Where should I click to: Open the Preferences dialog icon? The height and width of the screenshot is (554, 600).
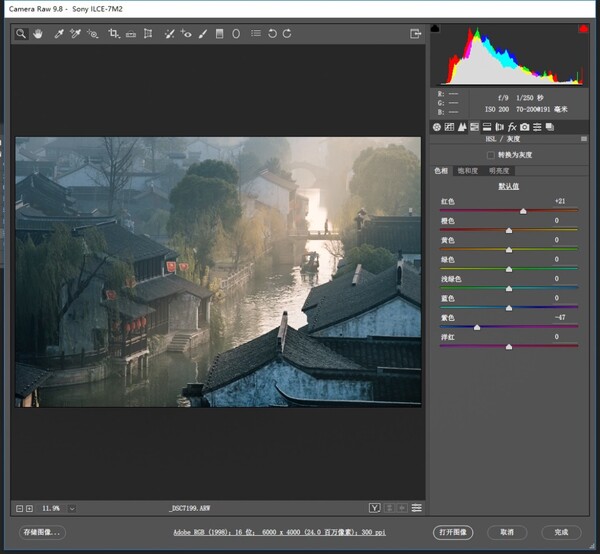[x=256, y=34]
